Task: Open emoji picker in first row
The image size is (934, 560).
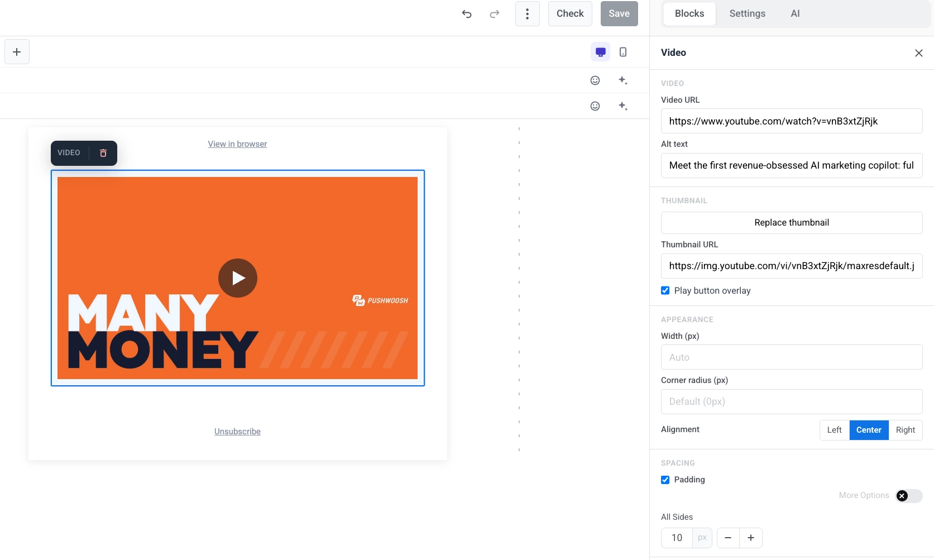Action: [x=595, y=80]
